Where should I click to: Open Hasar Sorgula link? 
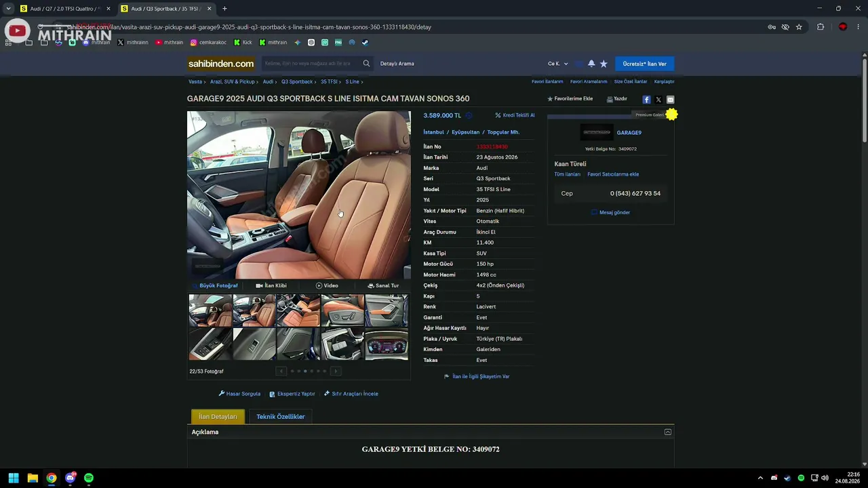239,394
